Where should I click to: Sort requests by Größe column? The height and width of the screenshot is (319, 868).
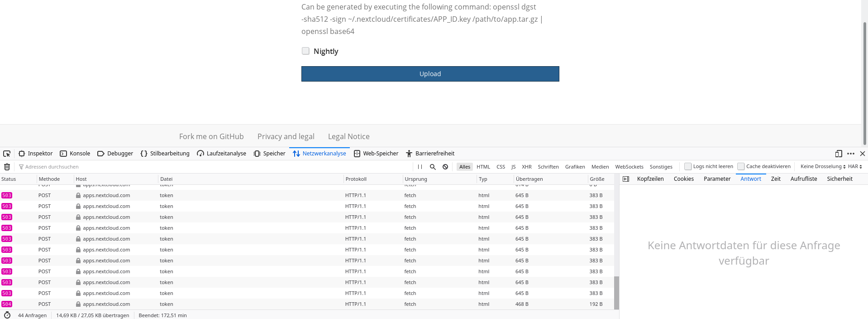601,179
